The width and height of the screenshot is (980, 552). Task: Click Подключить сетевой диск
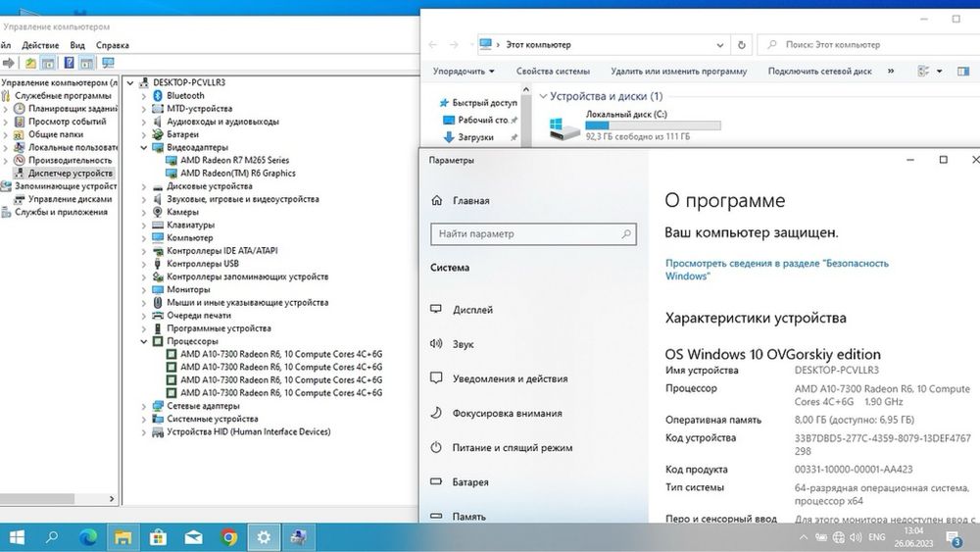[x=819, y=72]
